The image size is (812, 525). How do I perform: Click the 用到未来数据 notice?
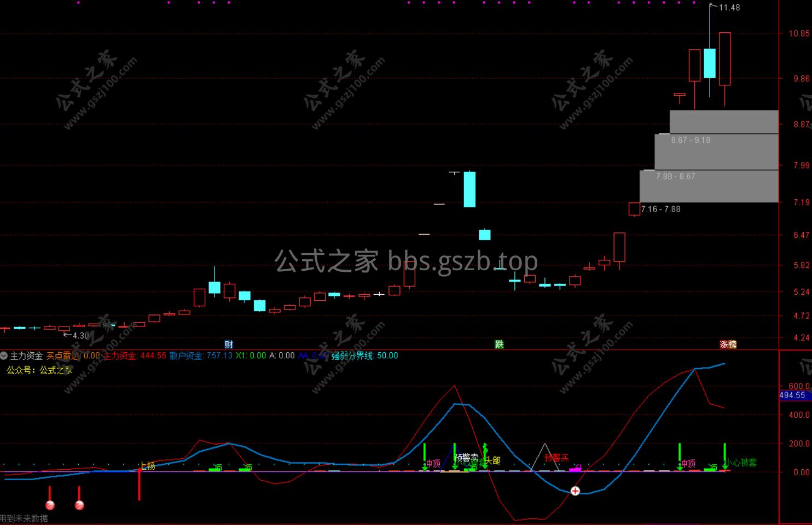click(24, 518)
